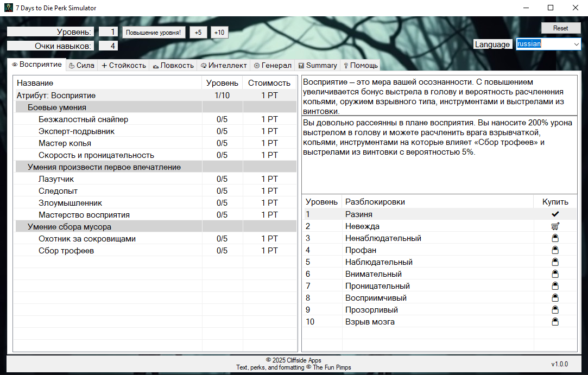Click the lock icon for Внимательный
This screenshot has width=588, height=375.
click(555, 274)
